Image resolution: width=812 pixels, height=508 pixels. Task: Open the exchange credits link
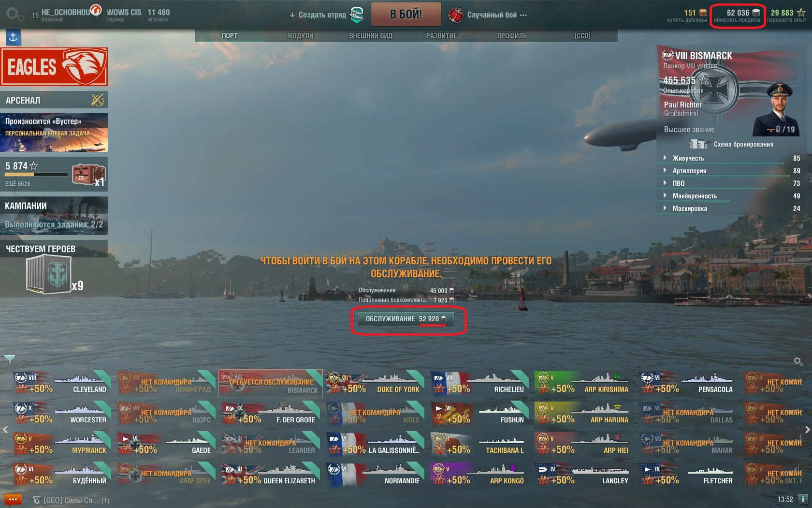point(737,20)
